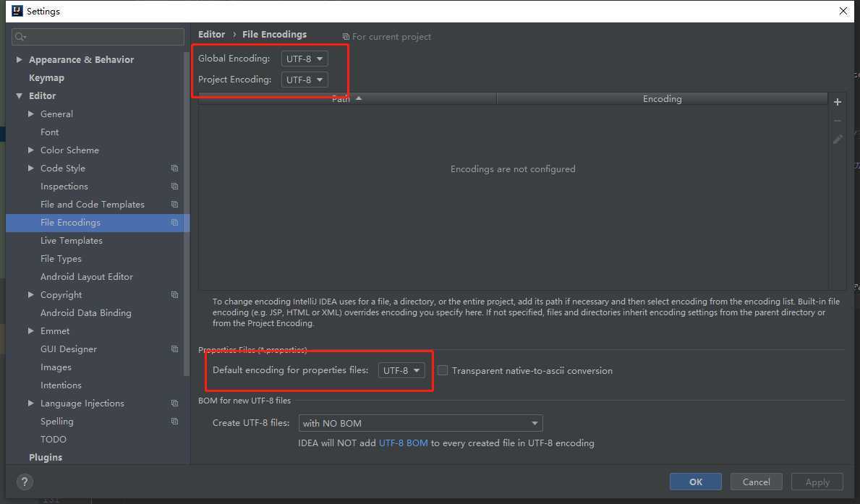Screen dimensions: 860x504
Task: Click the edit pencil icon beside table
Action: [x=838, y=140]
